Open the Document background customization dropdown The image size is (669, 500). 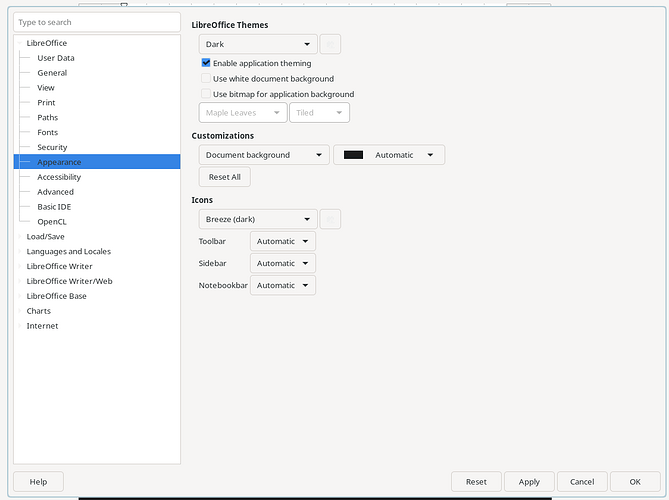264,155
